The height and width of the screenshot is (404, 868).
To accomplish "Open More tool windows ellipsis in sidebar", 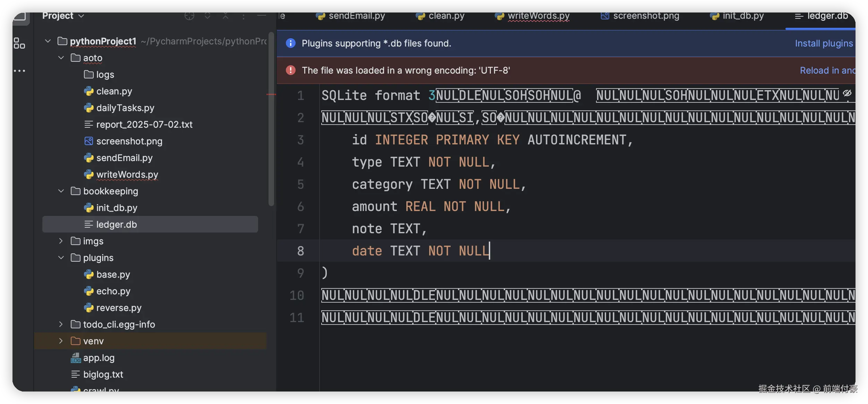I will coord(19,71).
